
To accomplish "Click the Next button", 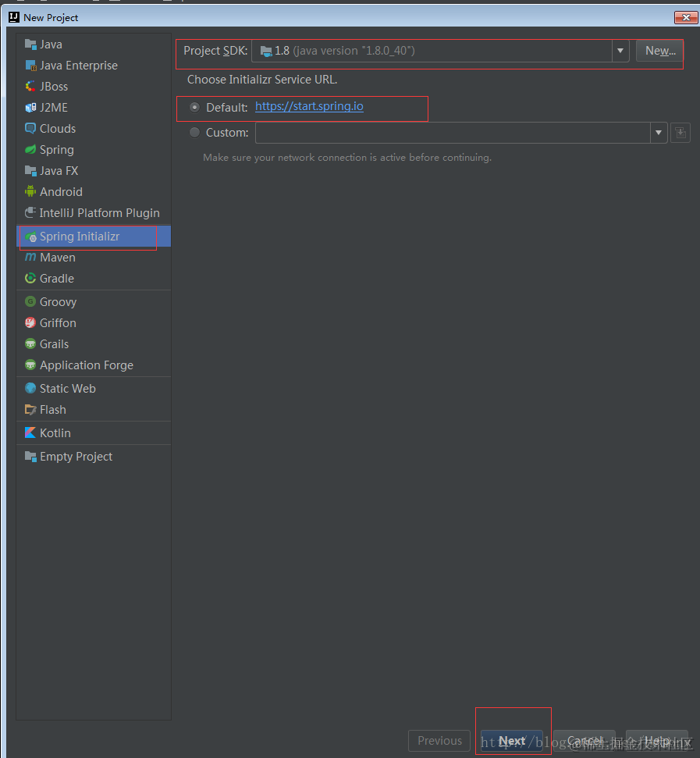I will [x=512, y=741].
